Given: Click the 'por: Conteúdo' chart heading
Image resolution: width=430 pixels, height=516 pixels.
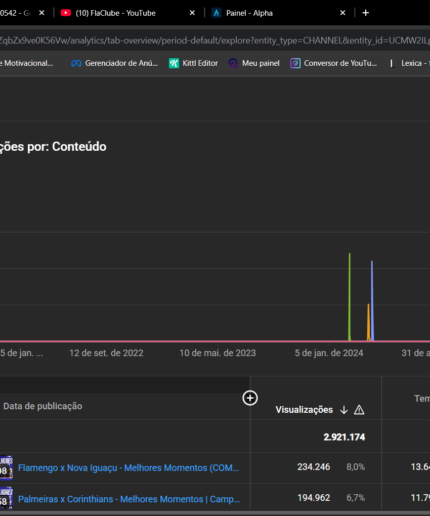Looking at the screenshot, I should [x=67, y=147].
